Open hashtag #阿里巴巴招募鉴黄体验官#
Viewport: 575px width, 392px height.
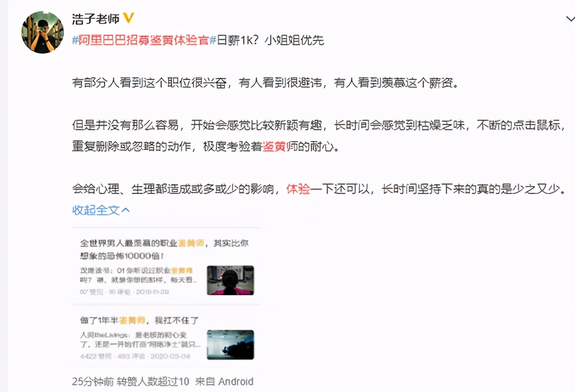pyautogui.click(x=144, y=40)
